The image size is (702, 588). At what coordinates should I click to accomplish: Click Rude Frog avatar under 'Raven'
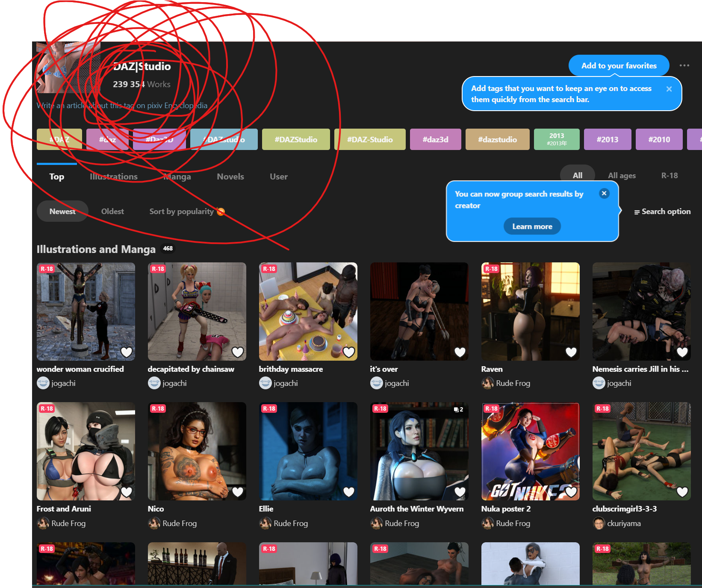[488, 383]
